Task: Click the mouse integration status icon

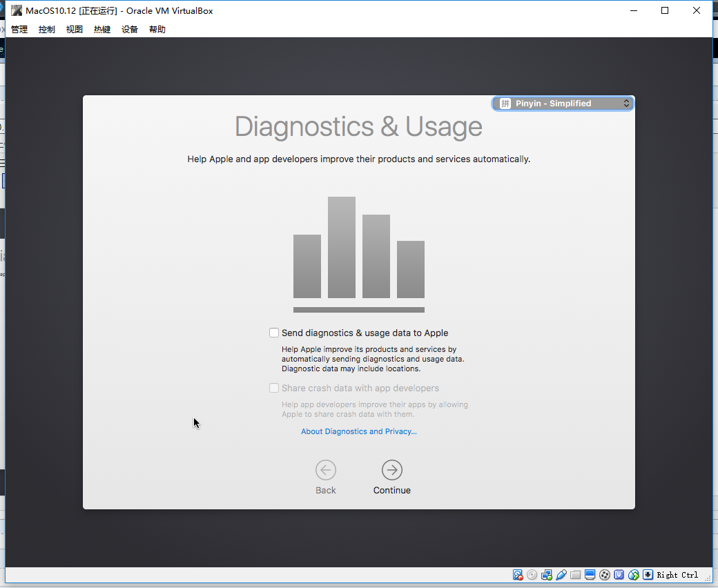Action: pyautogui.click(x=634, y=575)
